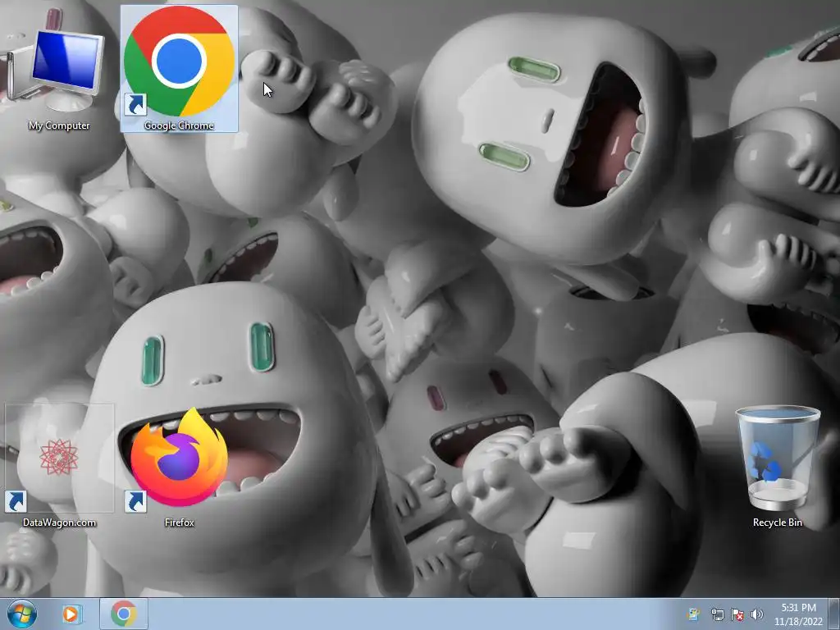Select the Google Chrome desktop shortcut
The height and width of the screenshot is (630, 840).
179,69
